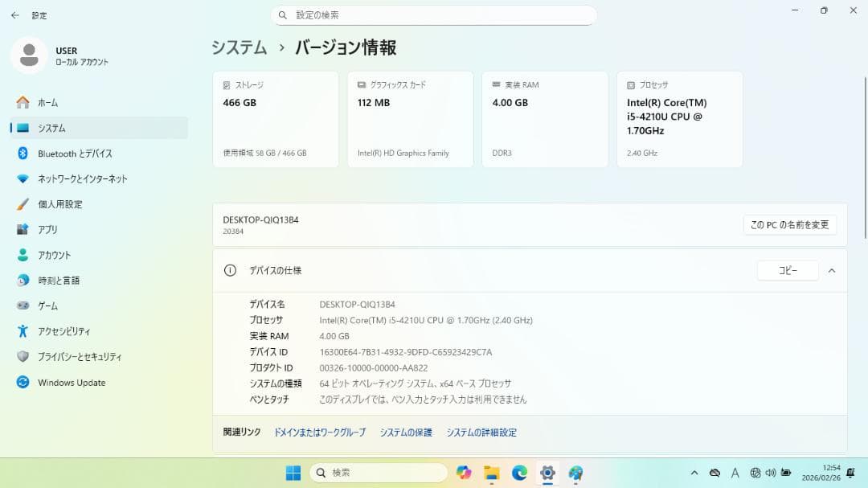Viewport: 868px width, 488px height.
Task: Click the コピー button for device specs
Action: pyautogui.click(x=788, y=270)
